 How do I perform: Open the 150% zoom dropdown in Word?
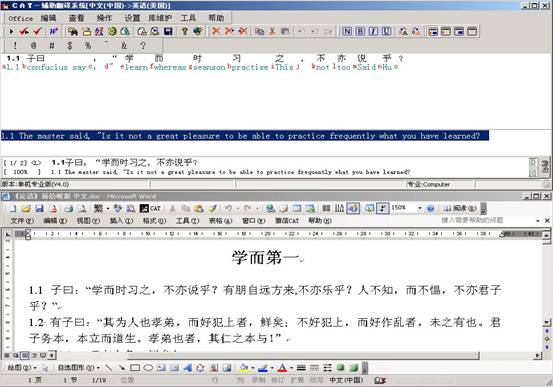click(x=420, y=208)
